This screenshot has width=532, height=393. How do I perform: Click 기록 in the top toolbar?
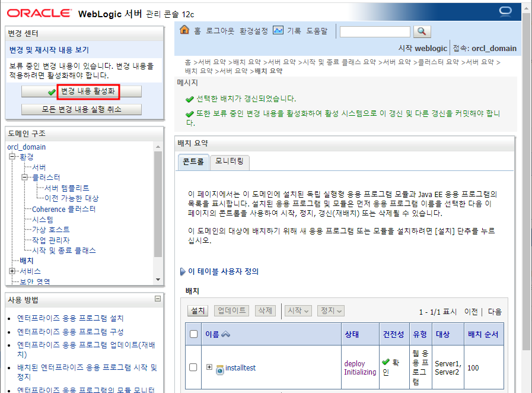(294, 31)
